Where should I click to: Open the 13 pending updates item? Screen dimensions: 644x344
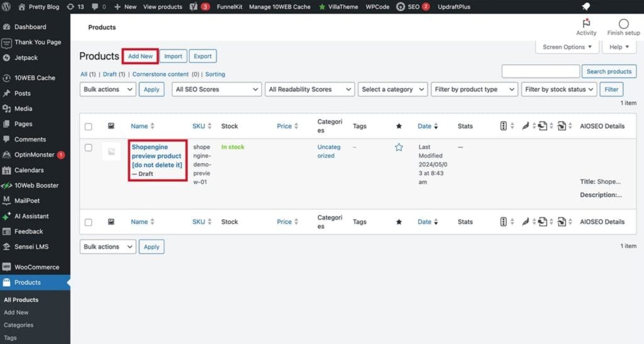75,6
